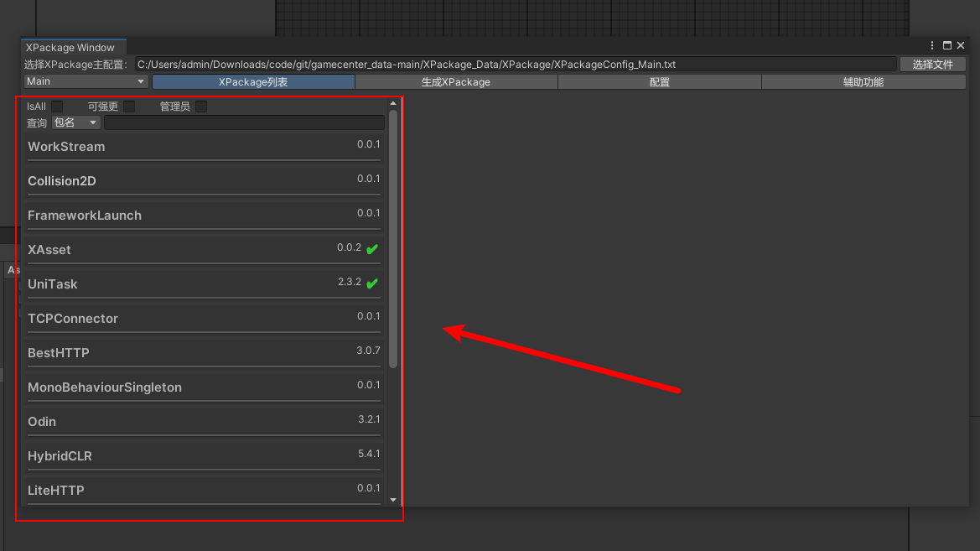
Task: Open the 配置 tab
Action: click(x=660, y=82)
